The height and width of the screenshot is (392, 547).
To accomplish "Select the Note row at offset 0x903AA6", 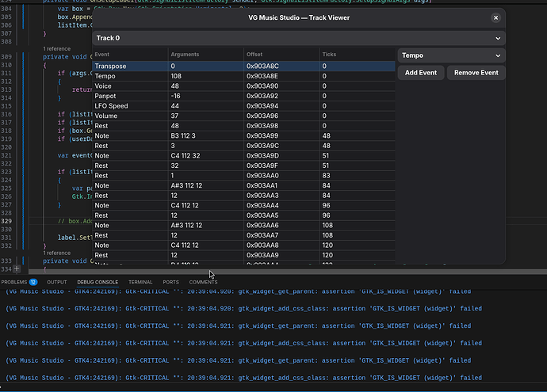I will click(x=243, y=226).
